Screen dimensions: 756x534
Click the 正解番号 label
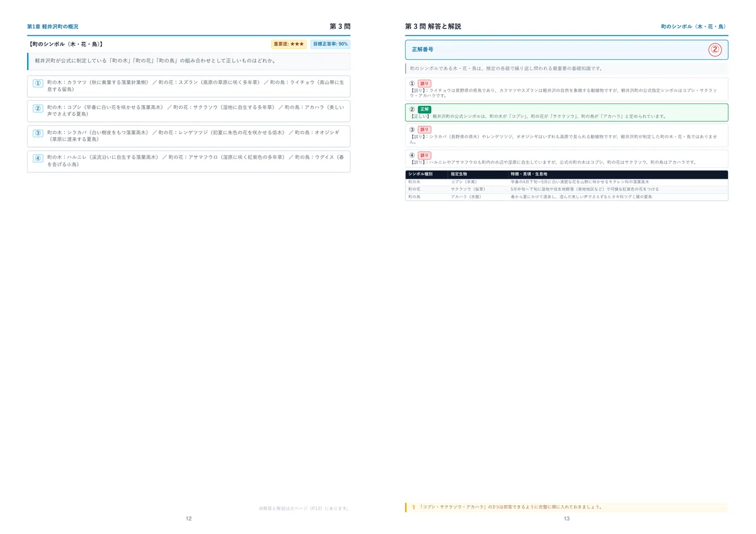[422, 49]
